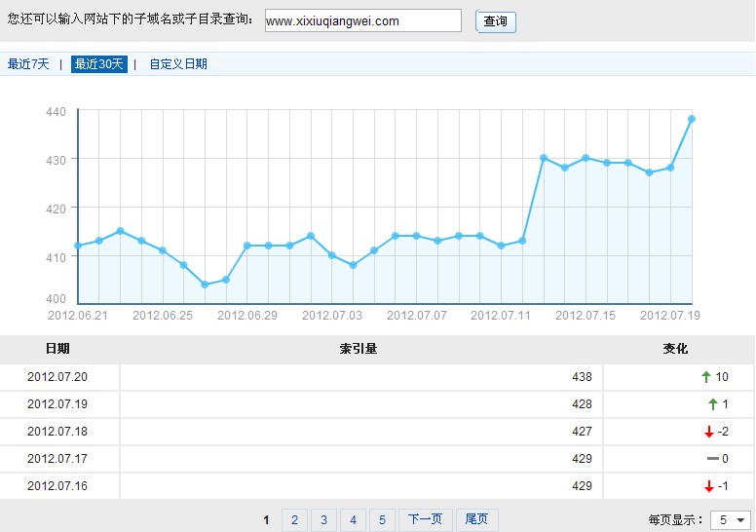Click the red down arrow for 2012.07.16
Screen dimensions: 756x532
click(x=708, y=486)
